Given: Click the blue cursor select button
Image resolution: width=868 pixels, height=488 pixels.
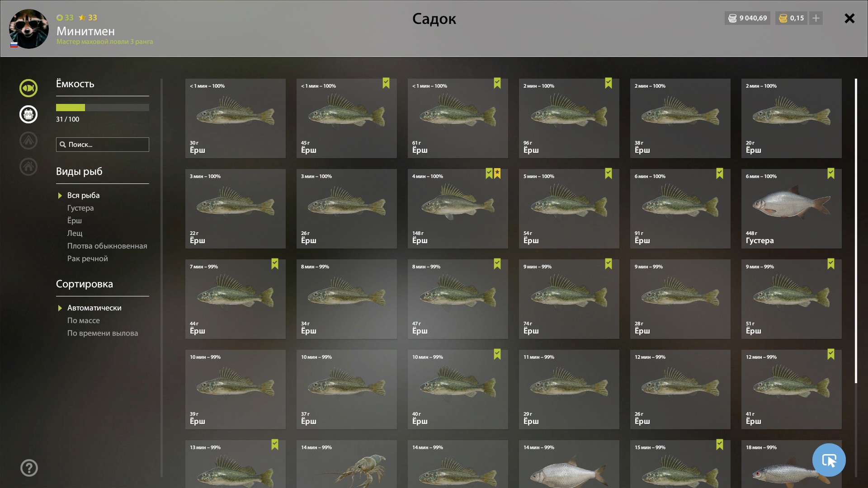Looking at the screenshot, I should tap(829, 460).
